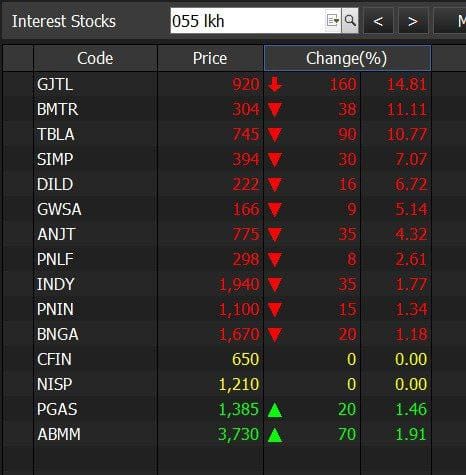466x475 pixels.
Task: Select the TBLA stock row
Action: point(232,134)
